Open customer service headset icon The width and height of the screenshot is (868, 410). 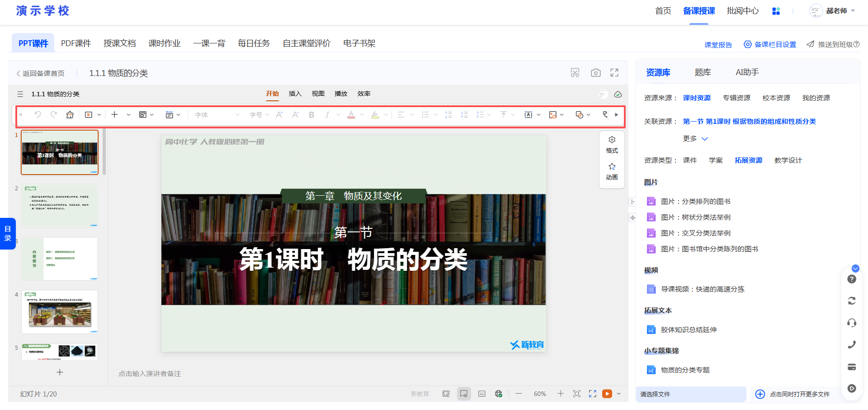click(852, 323)
